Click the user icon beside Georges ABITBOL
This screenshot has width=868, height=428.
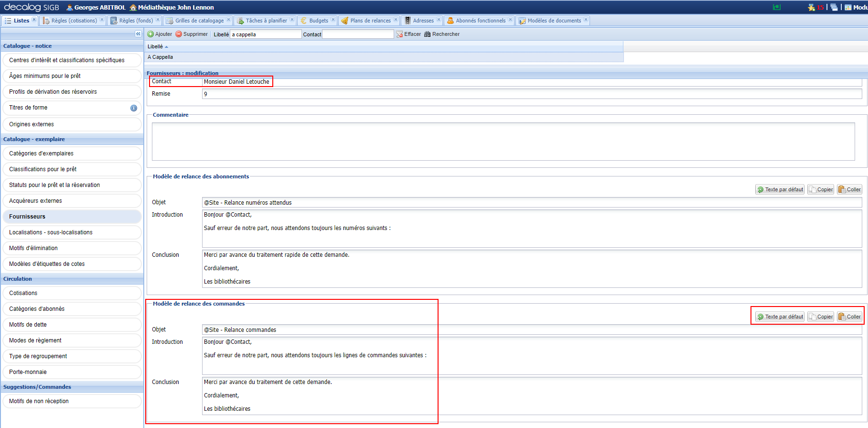pyautogui.click(x=70, y=7)
